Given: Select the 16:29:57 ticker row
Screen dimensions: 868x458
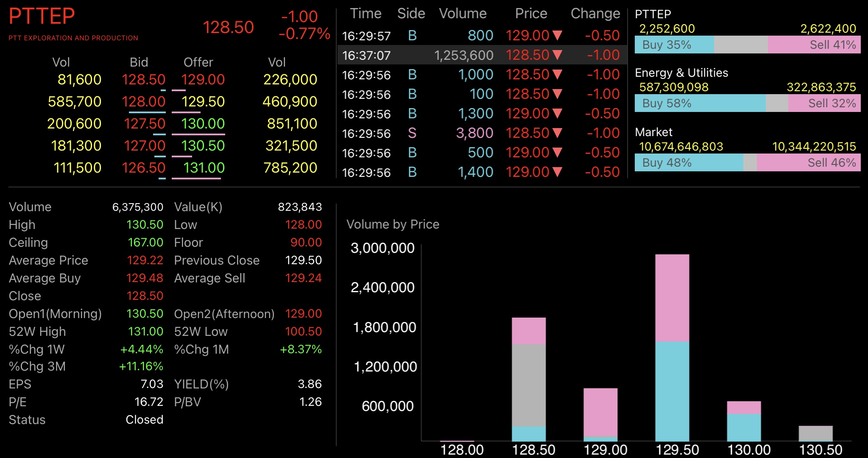Looking at the screenshot, I should pos(482,36).
